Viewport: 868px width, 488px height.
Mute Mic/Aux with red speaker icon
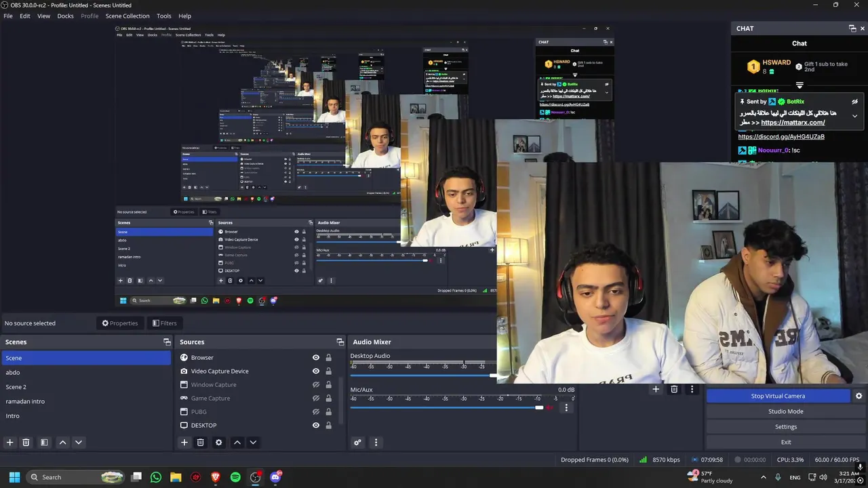tap(550, 407)
